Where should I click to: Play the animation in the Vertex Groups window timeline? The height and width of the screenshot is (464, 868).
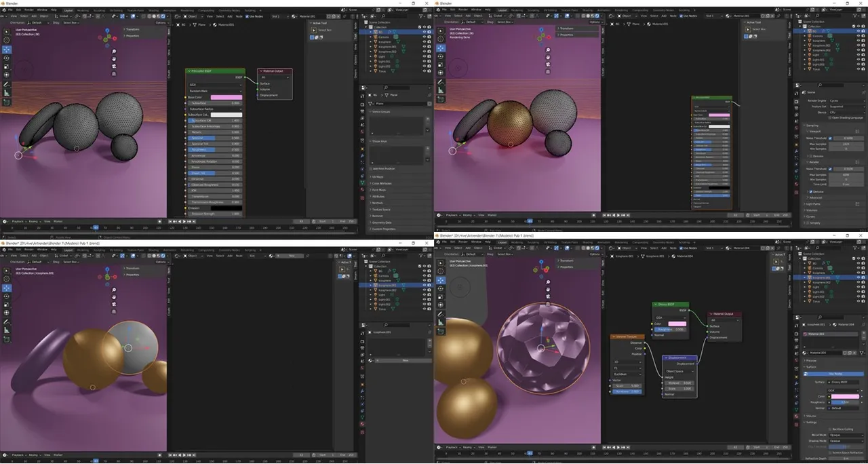click(x=184, y=220)
